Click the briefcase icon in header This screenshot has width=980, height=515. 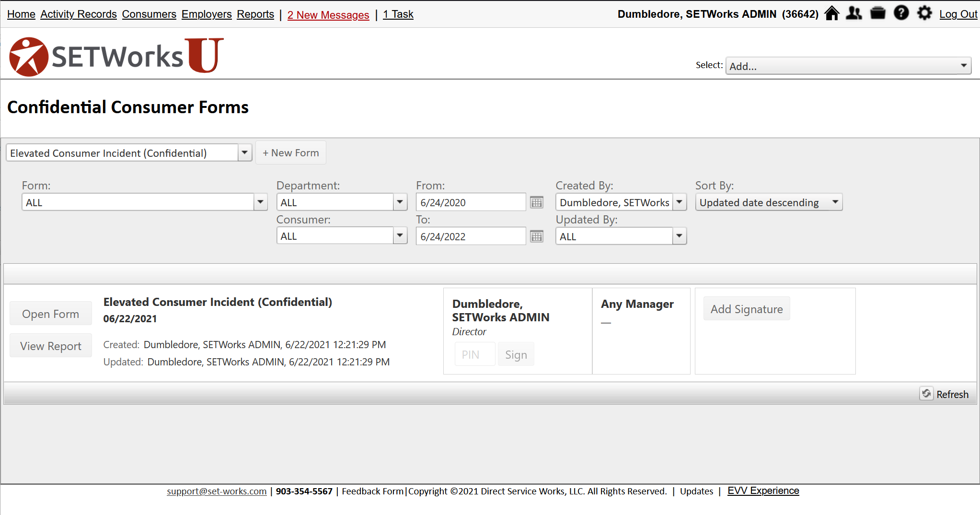(x=878, y=13)
